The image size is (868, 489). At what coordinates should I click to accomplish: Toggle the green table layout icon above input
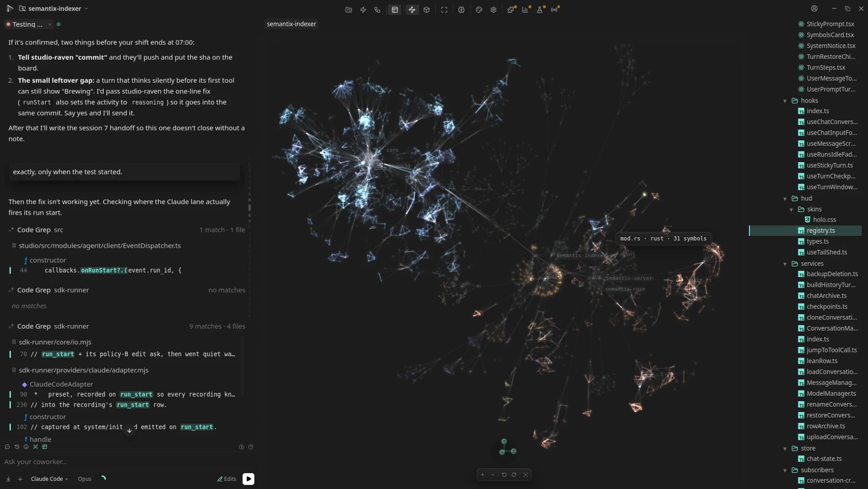click(x=44, y=447)
